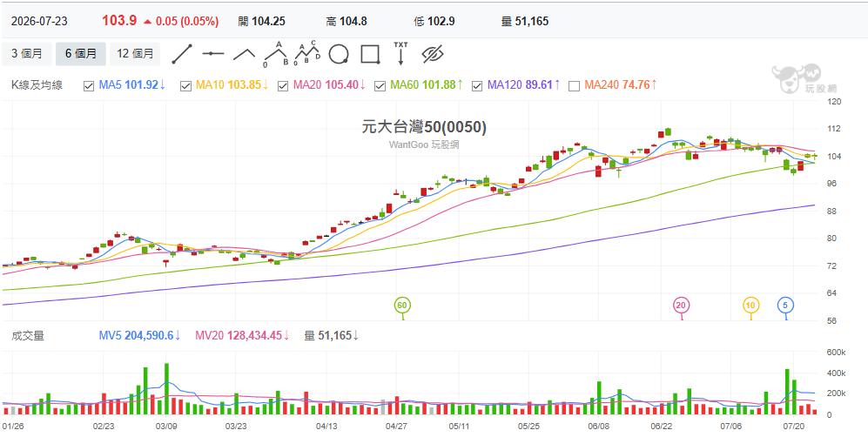This screenshot has height=437, width=868.
Task: Click the 0.05 (0.05%) change value
Action: [x=187, y=22]
